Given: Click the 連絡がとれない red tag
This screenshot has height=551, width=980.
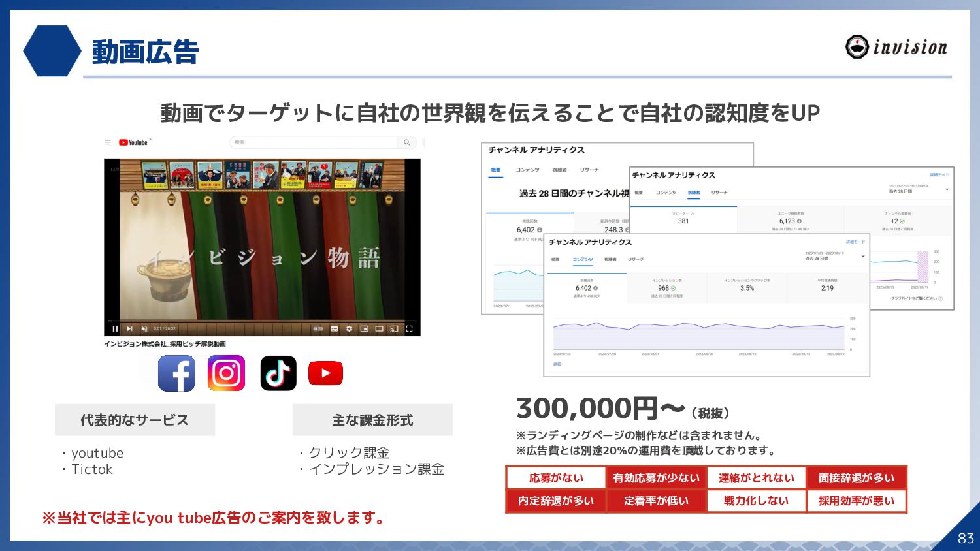Looking at the screenshot, I should tap(757, 478).
